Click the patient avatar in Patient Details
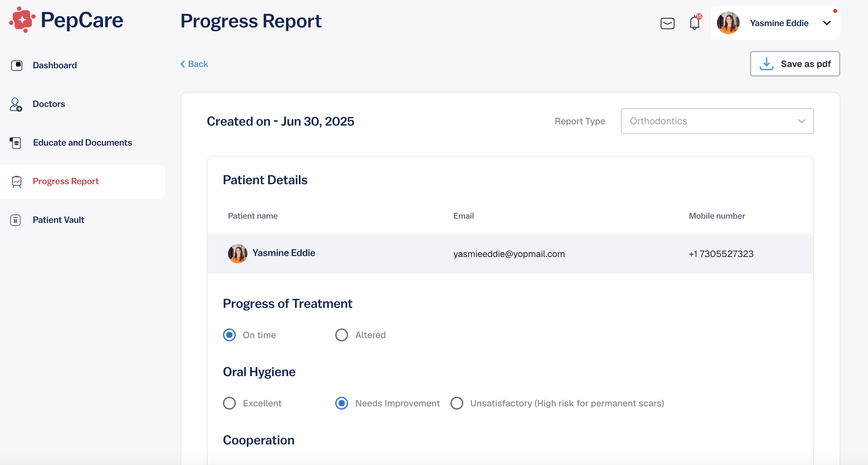Screen dimensions: 868x465 (x=237, y=253)
